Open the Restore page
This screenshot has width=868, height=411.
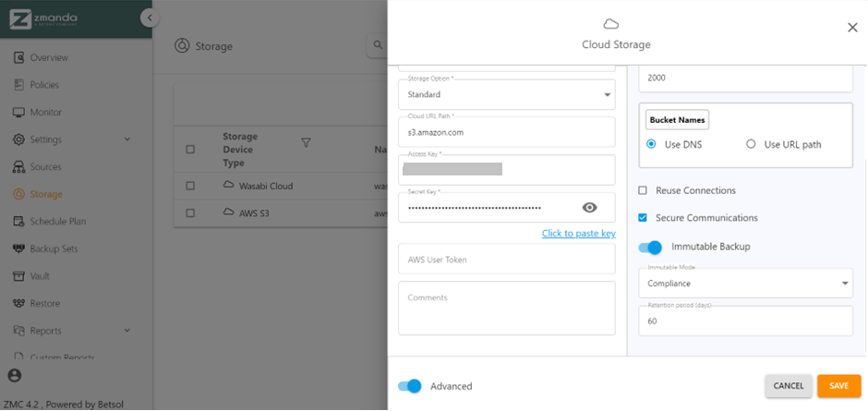[45, 304]
